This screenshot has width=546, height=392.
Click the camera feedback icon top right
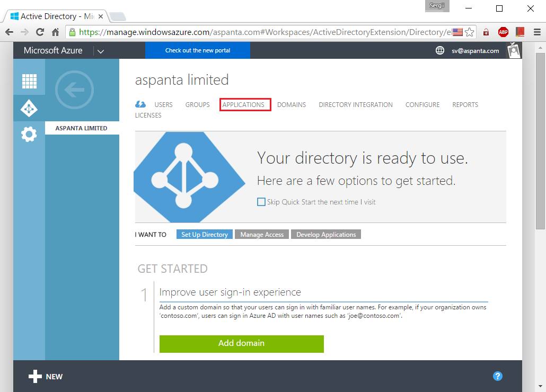click(x=513, y=50)
